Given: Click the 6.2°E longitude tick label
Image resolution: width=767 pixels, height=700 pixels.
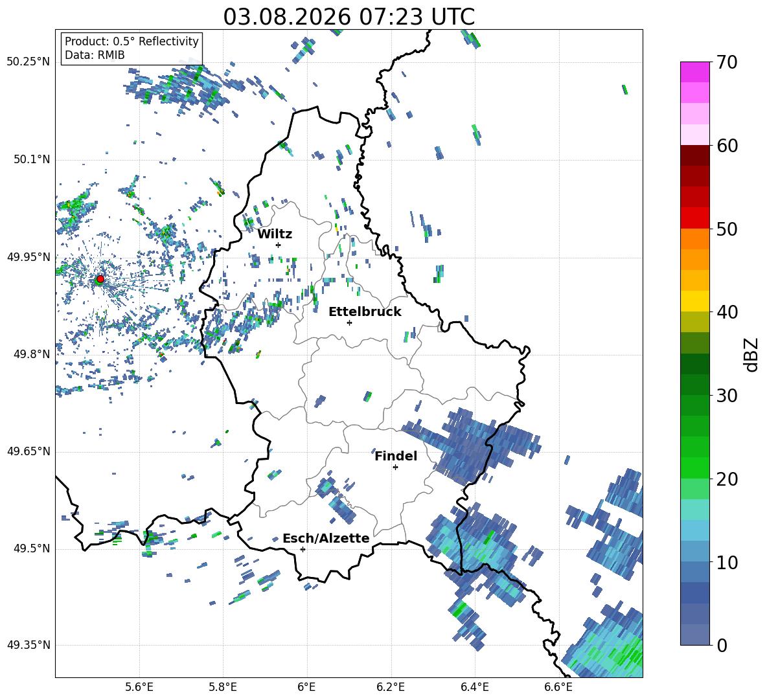Looking at the screenshot, I should [391, 687].
